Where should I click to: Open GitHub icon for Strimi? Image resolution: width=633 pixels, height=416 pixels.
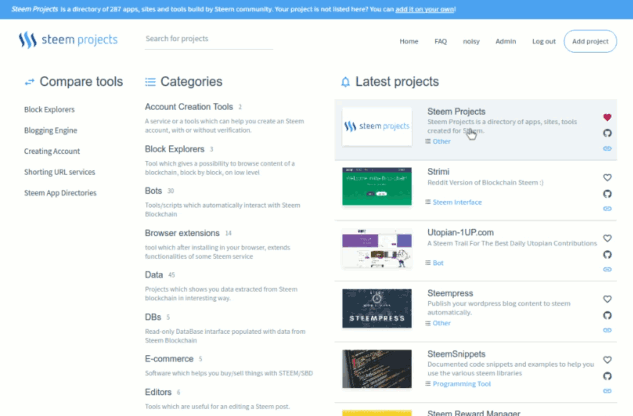(x=607, y=194)
